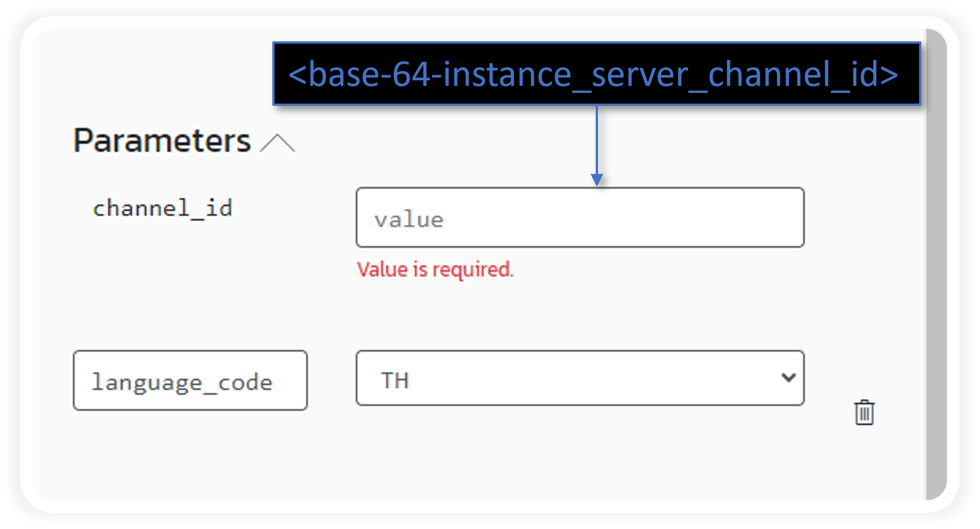Click the channel_id parameter label

click(162, 209)
